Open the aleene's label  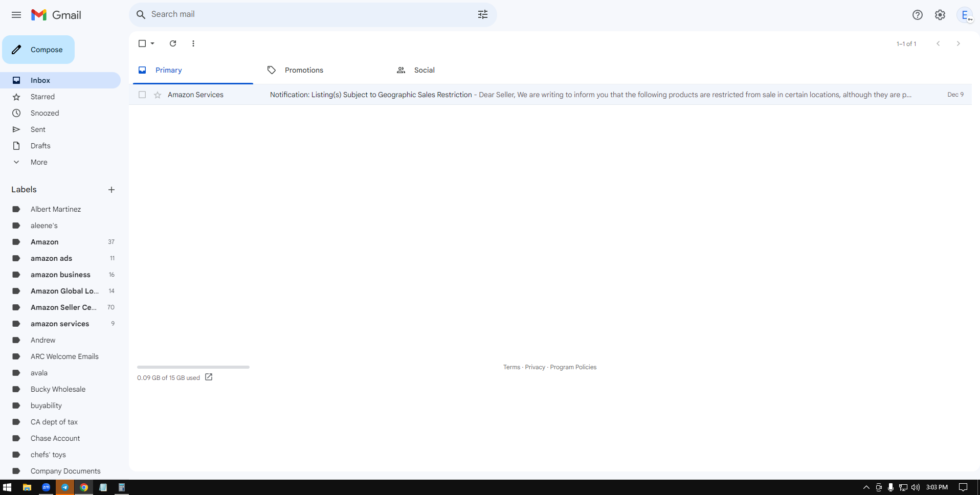[60, 226]
